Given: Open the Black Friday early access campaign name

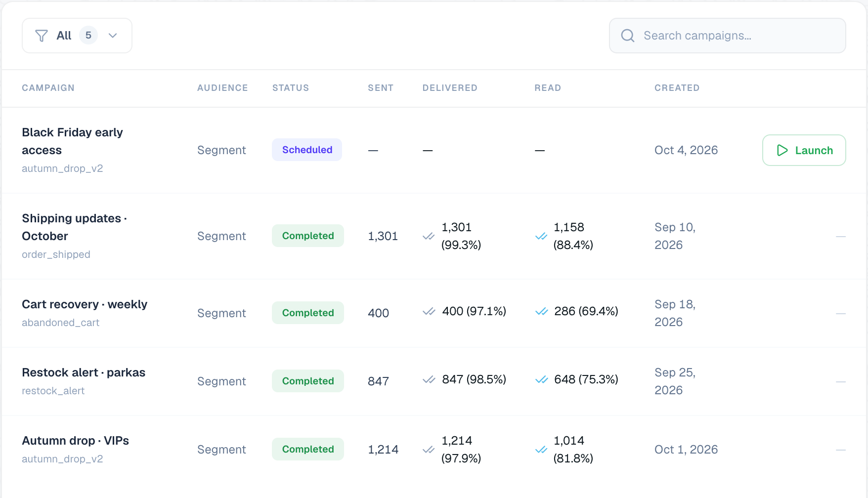Looking at the screenshot, I should click(72, 141).
